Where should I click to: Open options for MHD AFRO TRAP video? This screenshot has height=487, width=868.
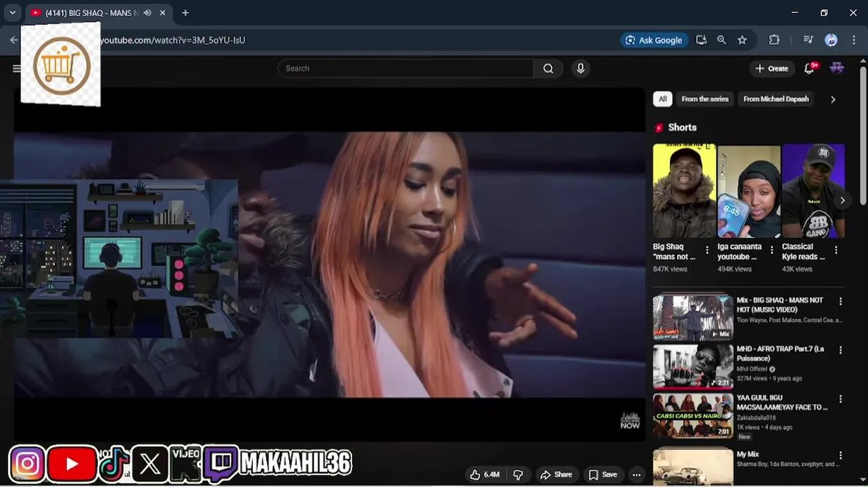tap(840, 350)
